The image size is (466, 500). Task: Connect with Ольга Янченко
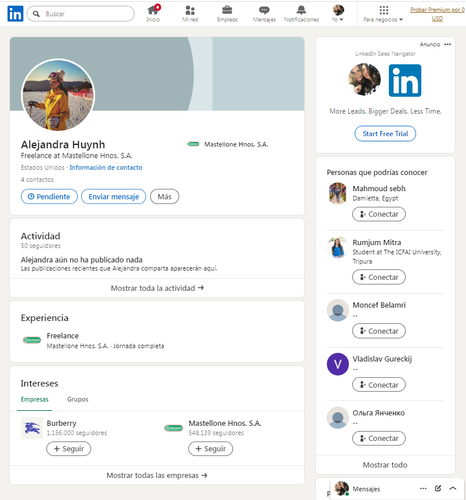point(379,438)
